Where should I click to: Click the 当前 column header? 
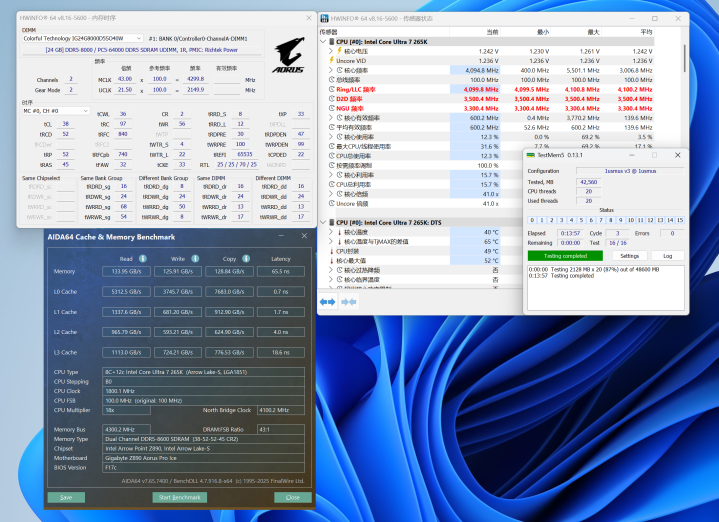tap(475, 32)
